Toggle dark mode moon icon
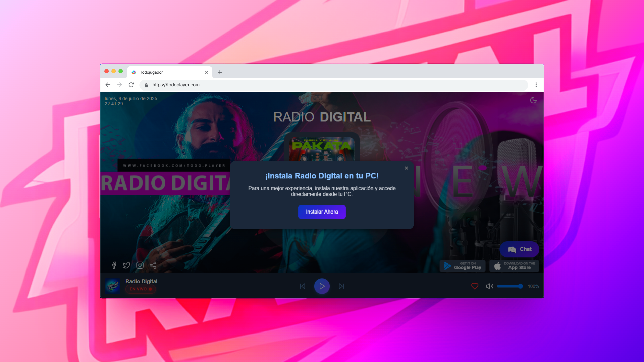This screenshot has height=362, width=644. [x=533, y=100]
